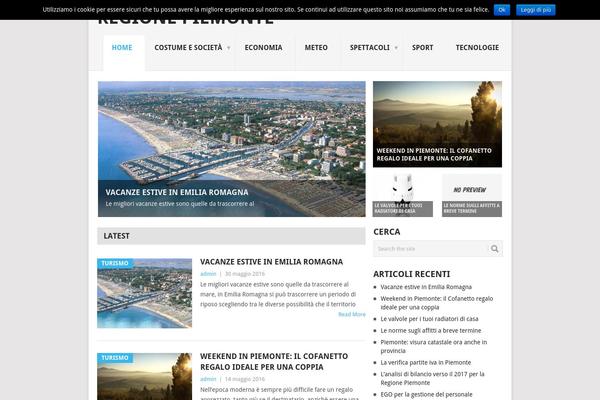Click the date 14 maggio 2016

click(245, 379)
